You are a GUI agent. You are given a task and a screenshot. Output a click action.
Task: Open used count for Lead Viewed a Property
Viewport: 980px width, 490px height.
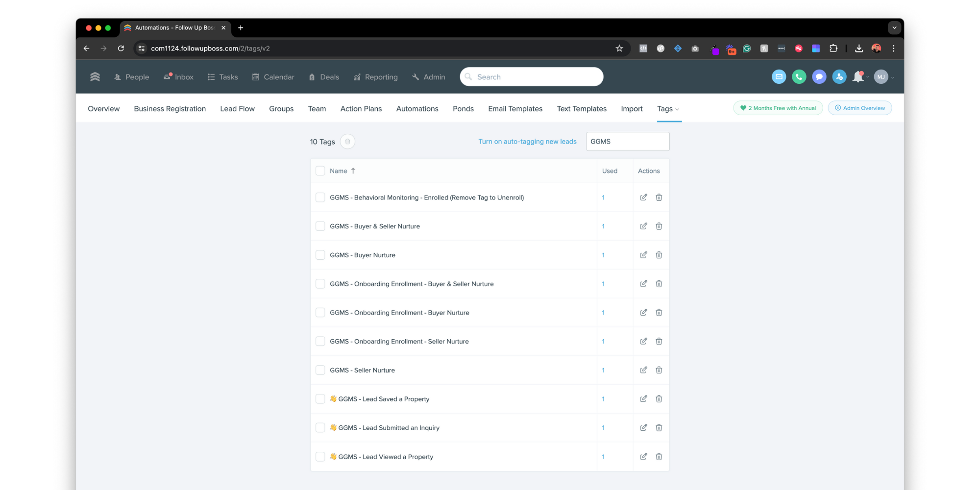(x=603, y=457)
